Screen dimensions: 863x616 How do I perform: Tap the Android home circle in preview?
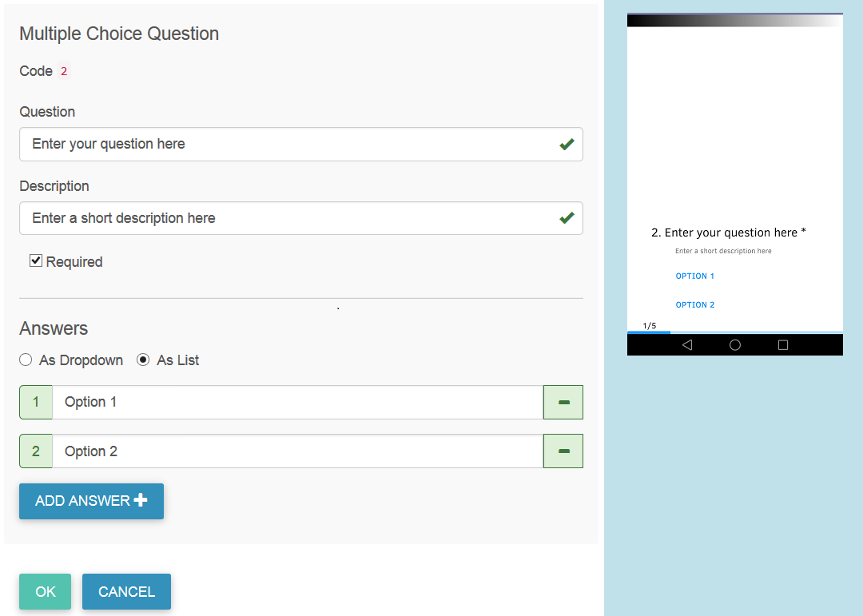[735, 345]
